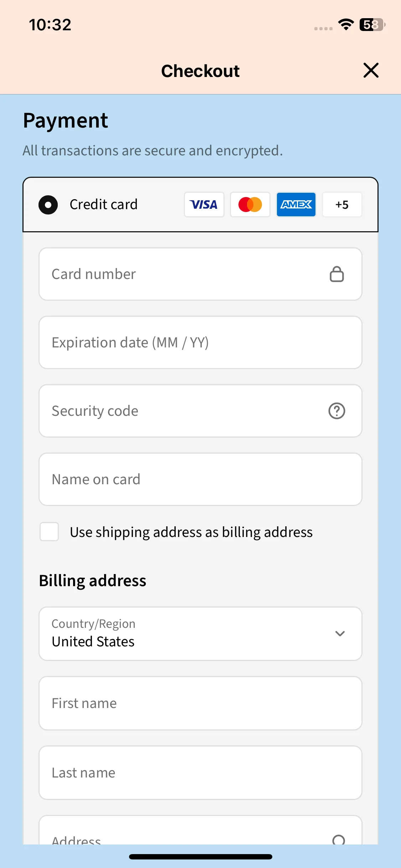
Task: Tap the Address input field
Action: coord(200,830)
